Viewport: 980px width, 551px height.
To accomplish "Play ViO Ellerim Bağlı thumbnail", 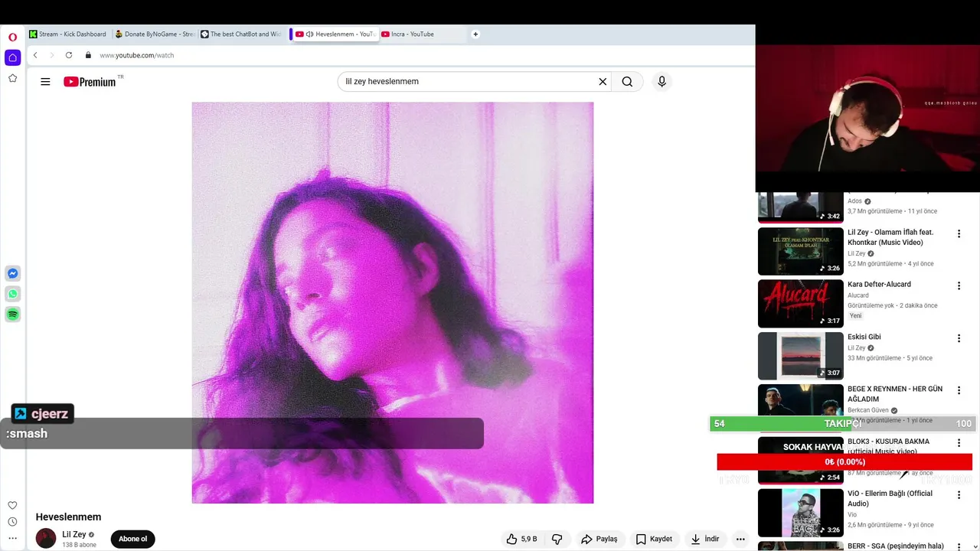I will (x=800, y=513).
